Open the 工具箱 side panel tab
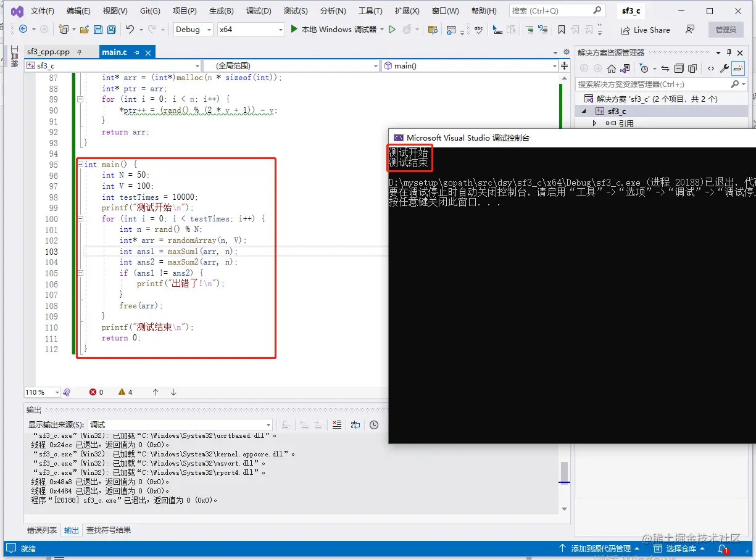This screenshot has width=756, height=560. [x=14, y=56]
